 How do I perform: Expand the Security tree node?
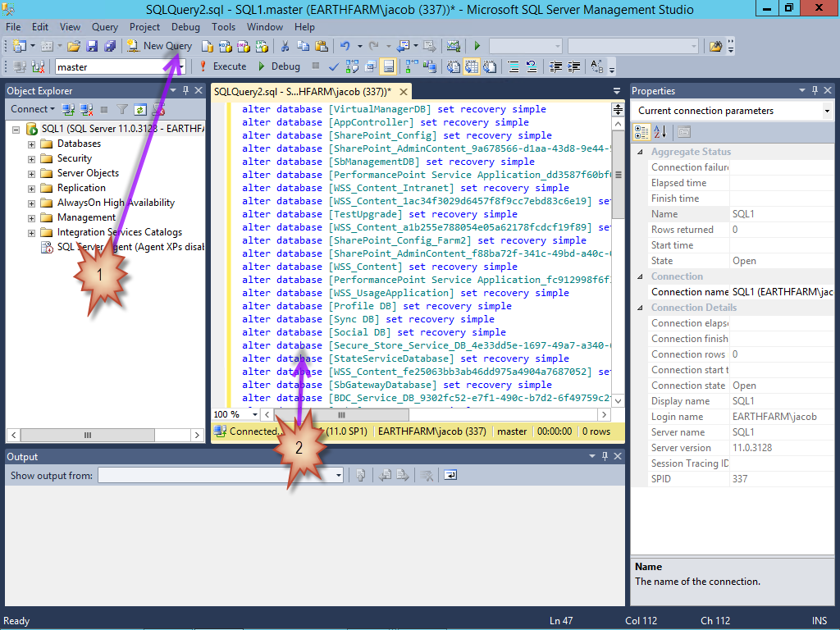[x=31, y=159]
